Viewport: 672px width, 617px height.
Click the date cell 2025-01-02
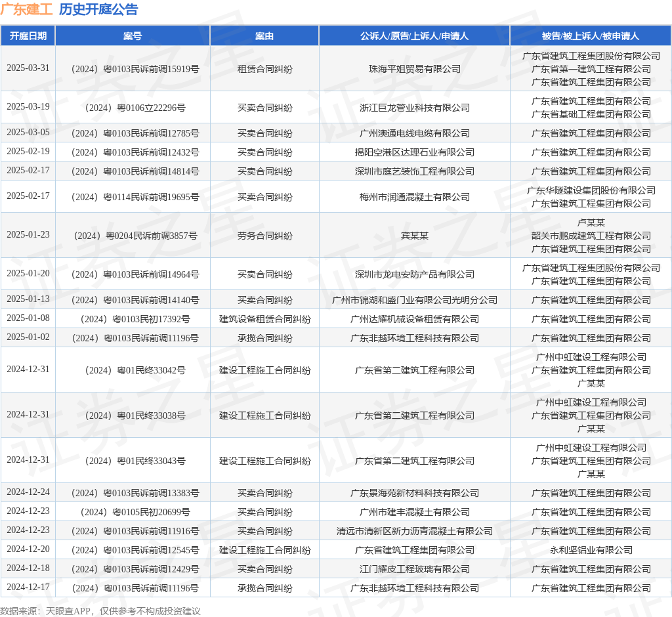pos(28,337)
